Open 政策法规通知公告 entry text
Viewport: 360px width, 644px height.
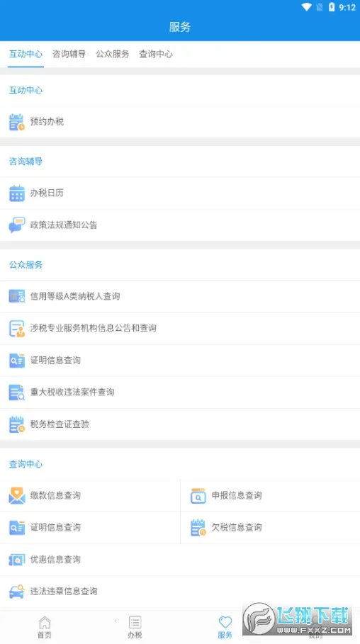click(64, 225)
